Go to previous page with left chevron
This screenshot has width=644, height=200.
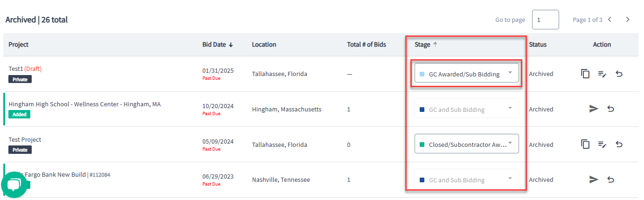click(x=609, y=20)
